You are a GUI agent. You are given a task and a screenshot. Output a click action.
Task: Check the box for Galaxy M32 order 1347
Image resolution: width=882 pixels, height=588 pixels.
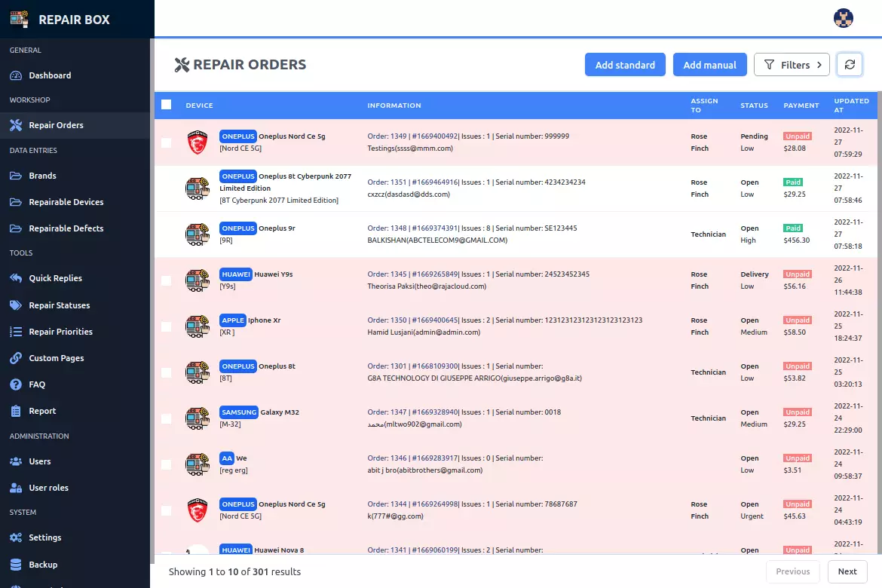pos(167,418)
